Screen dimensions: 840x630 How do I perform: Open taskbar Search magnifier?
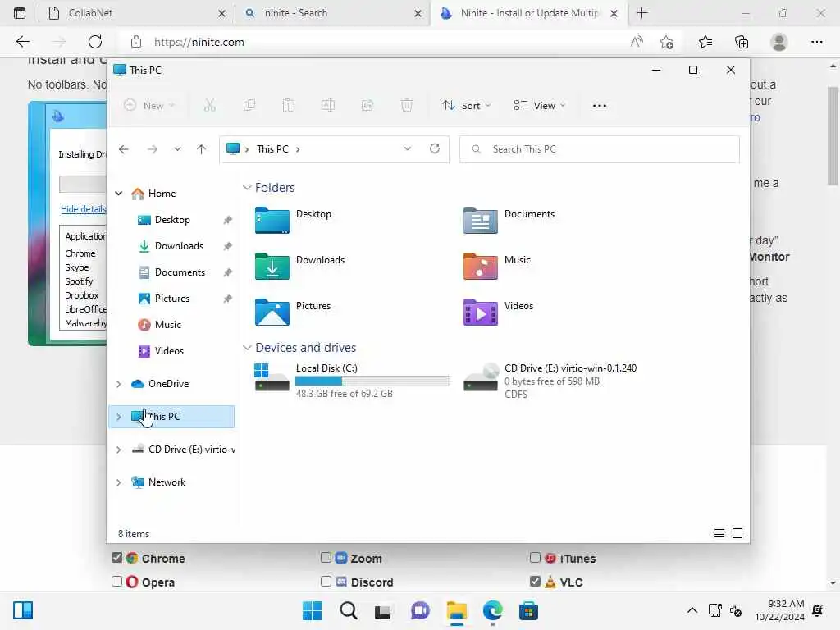[348, 610]
